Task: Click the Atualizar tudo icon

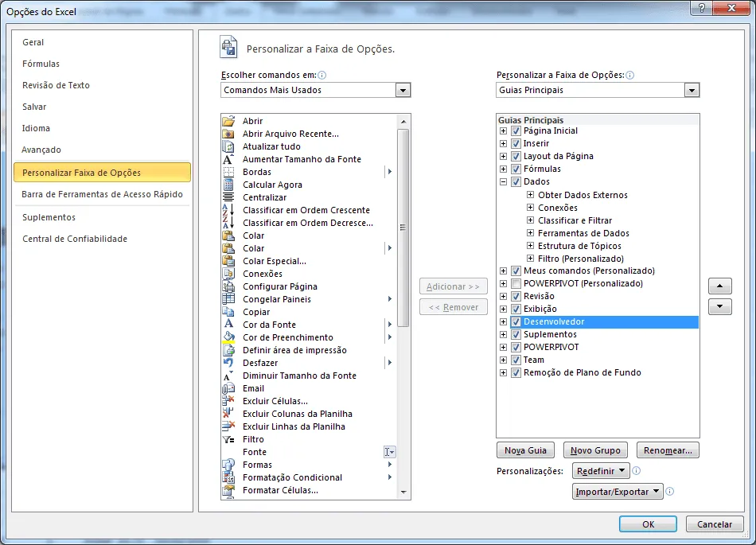Action: point(228,146)
